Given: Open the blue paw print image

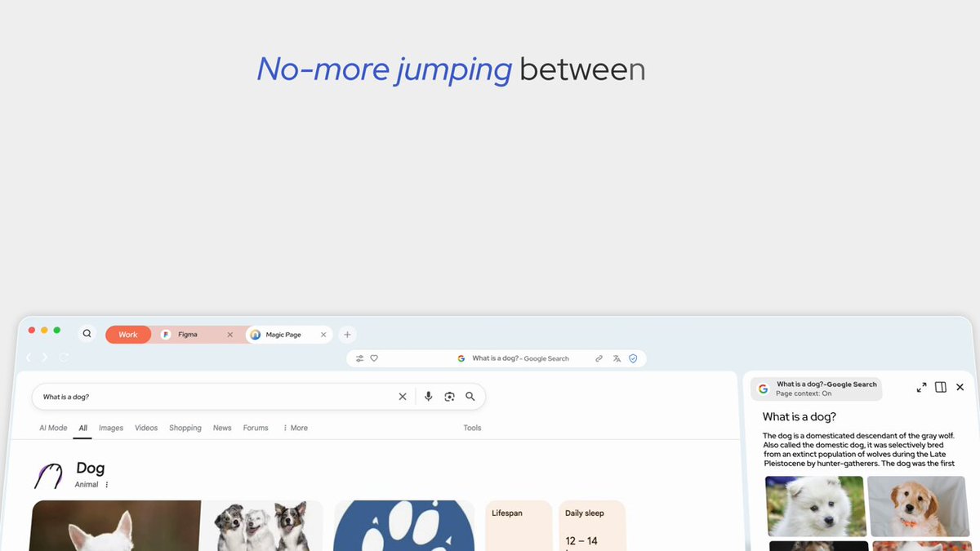Looking at the screenshot, I should coord(404,526).
